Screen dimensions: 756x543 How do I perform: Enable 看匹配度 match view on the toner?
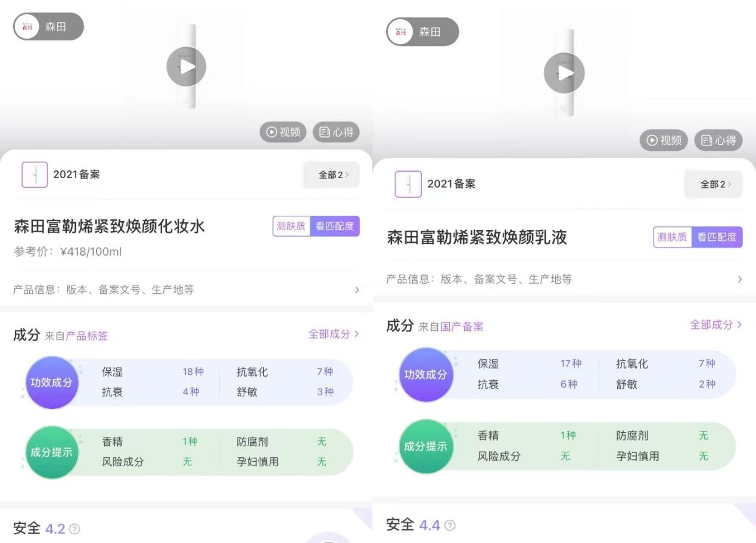click(334, 226)
